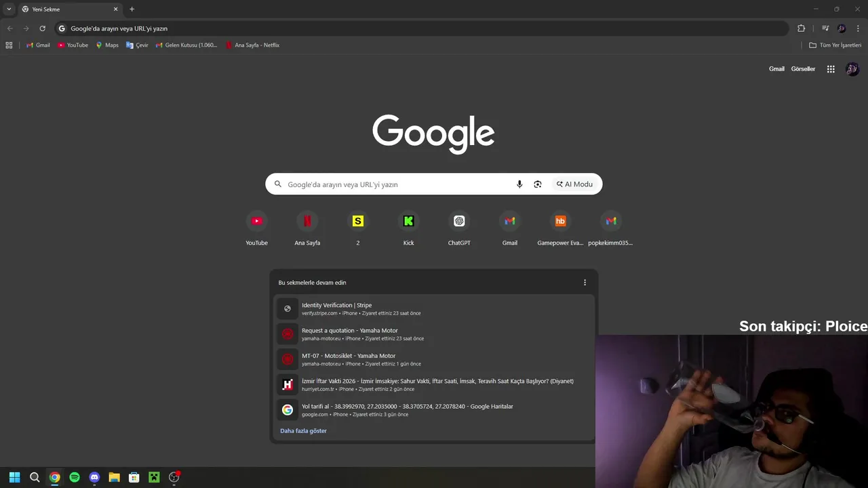
Task: Open the Google account avatar on the page
Action: pos(852,69)
